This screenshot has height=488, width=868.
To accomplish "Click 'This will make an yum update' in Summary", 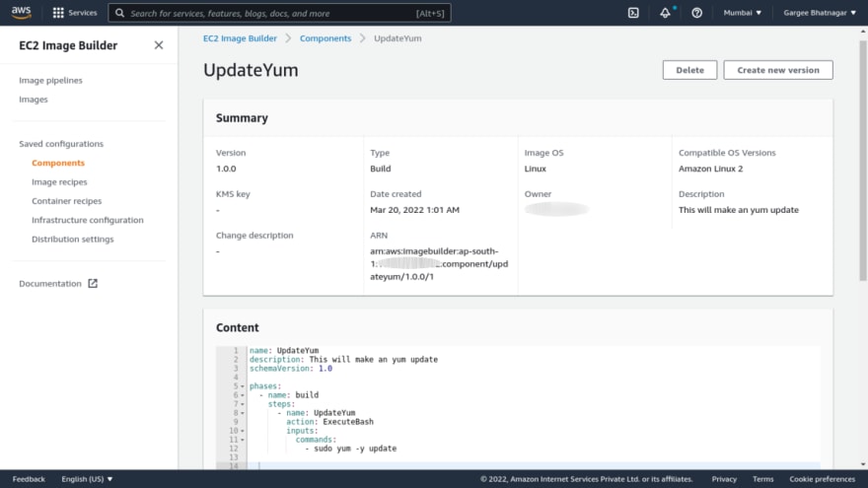I will tap(739, 210).
